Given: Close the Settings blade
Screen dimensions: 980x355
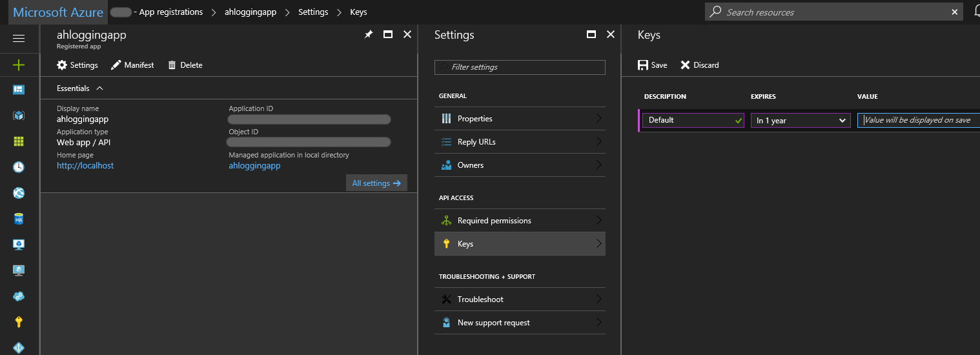Looking at the screenshot, I should pos(611,34).
